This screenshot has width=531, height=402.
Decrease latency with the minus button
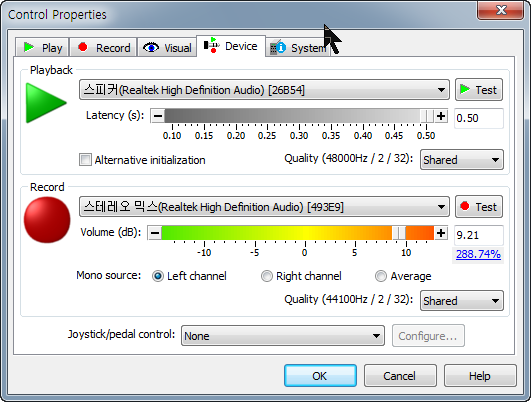pyautogui.click(x=158, y=116)
